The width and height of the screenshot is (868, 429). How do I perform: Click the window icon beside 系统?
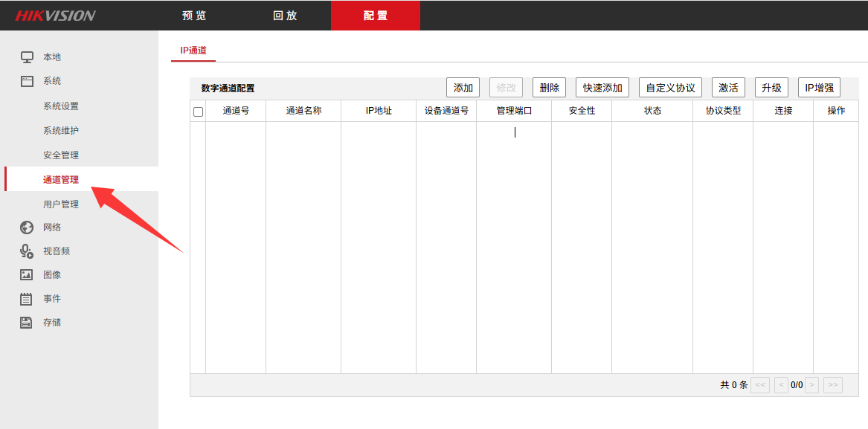click(27, 81)
